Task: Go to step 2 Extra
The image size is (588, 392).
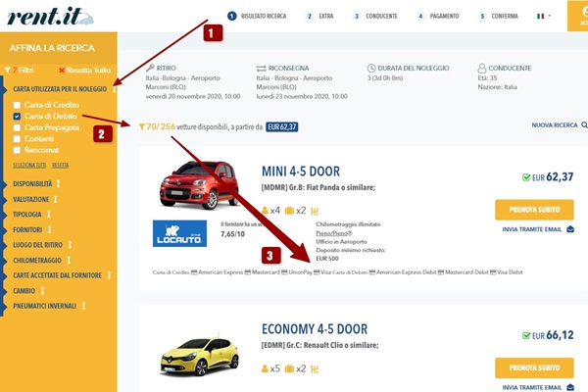Action: point(319,16)
